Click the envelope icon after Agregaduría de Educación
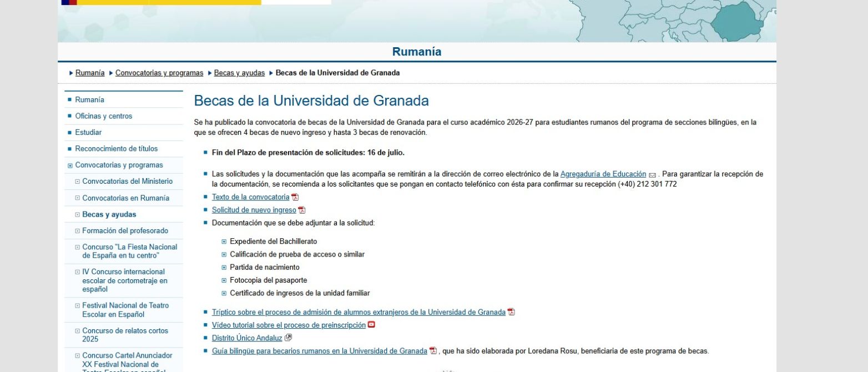The width and height of the screenshot is (868, 372). 652,175
